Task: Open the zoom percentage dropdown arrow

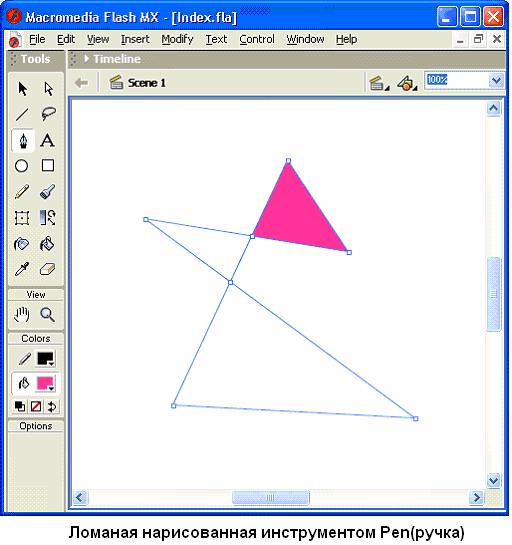Action: point(496,81)
